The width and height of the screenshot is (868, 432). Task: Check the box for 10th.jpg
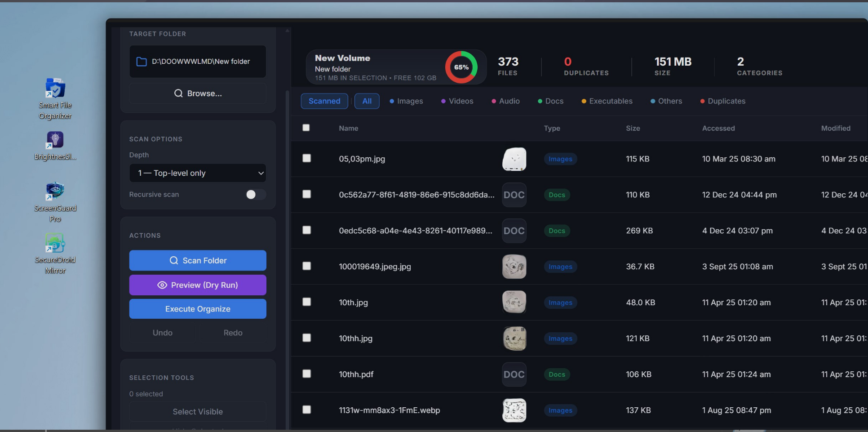click(x=306, y=302)
